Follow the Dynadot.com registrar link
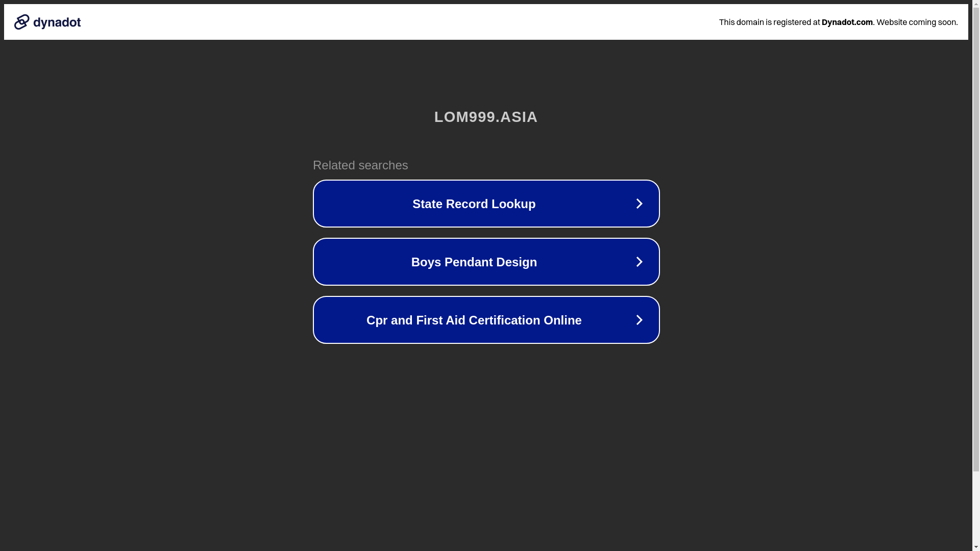 [x=847, y=22]
